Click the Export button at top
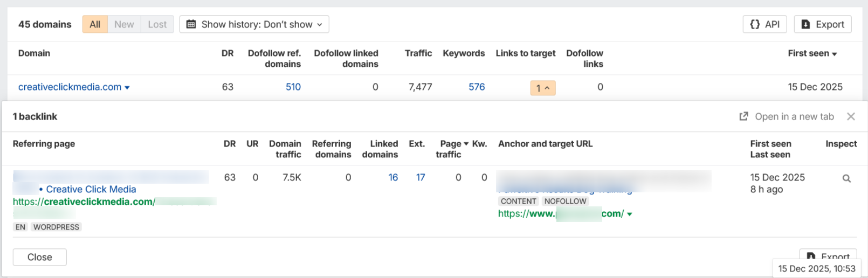 coord(823,24)
